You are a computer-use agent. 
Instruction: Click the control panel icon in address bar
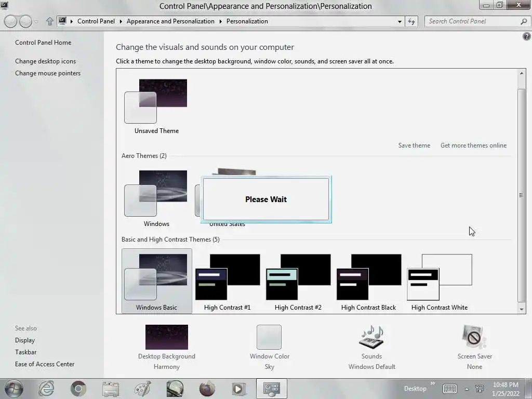(62, 21)
